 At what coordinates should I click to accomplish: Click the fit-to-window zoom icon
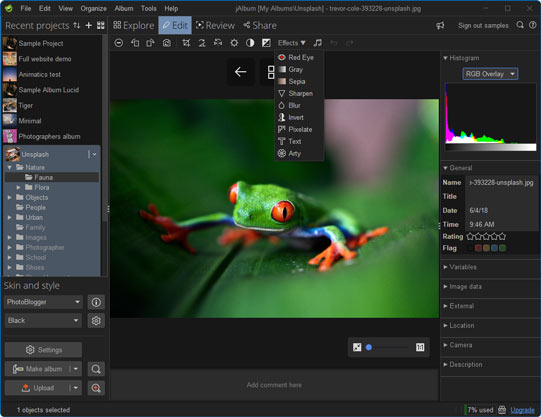pyautogui.click(x=357, y=347)
